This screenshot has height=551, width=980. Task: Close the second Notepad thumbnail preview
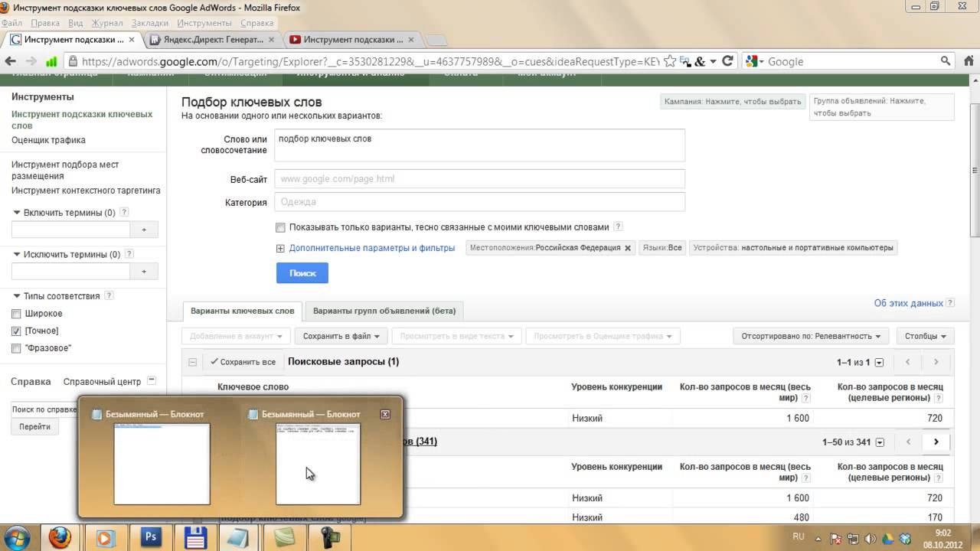click(385, 414)
